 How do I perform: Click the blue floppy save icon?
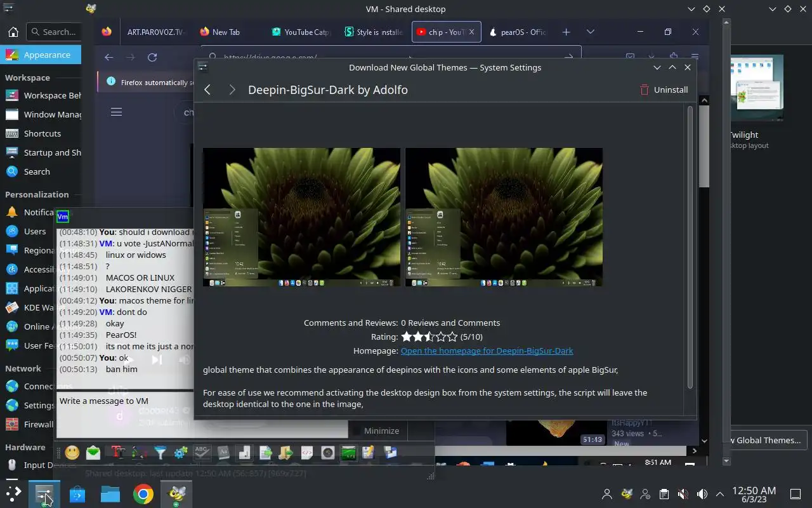390,453
